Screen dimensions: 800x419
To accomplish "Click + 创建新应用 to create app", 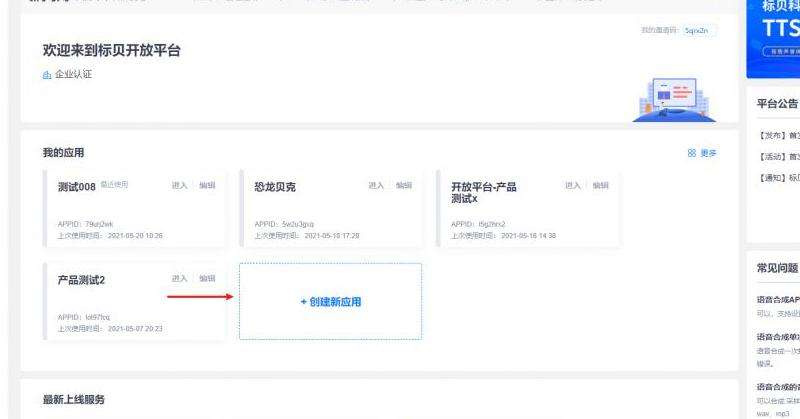I will click(x=331, y=302).
